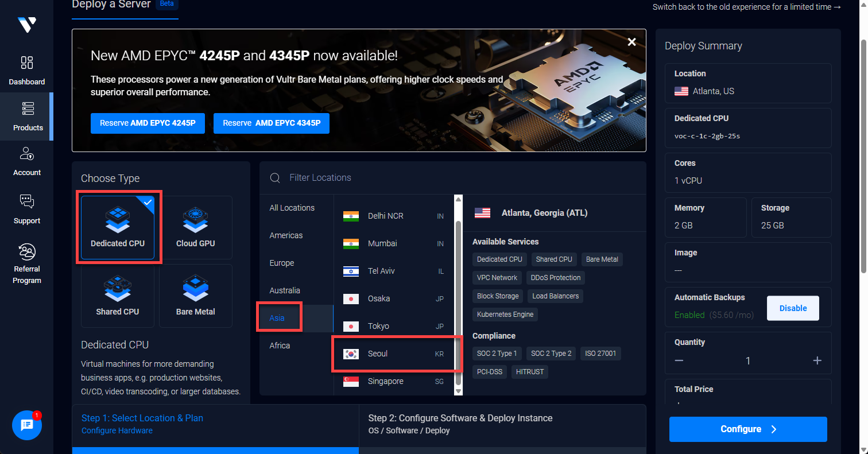This screenshot has width=868, height=454.
Task: Choose Tokyo location
Action: (393, 326)
